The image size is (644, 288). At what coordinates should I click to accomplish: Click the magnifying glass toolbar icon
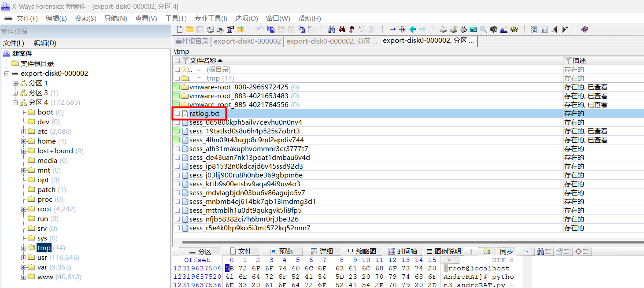click(483, 30)
